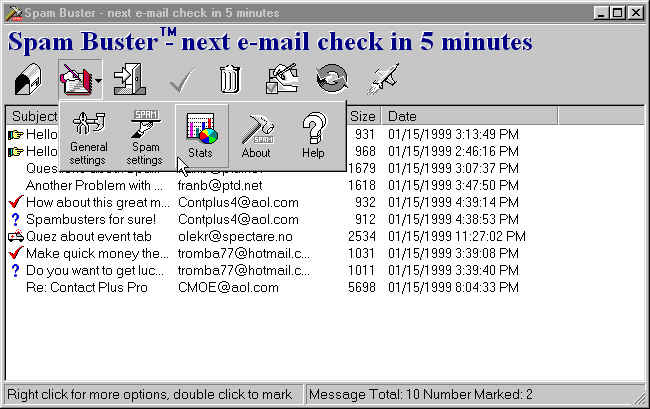Minimize the Spam Buster window

(x=601, y=13)
